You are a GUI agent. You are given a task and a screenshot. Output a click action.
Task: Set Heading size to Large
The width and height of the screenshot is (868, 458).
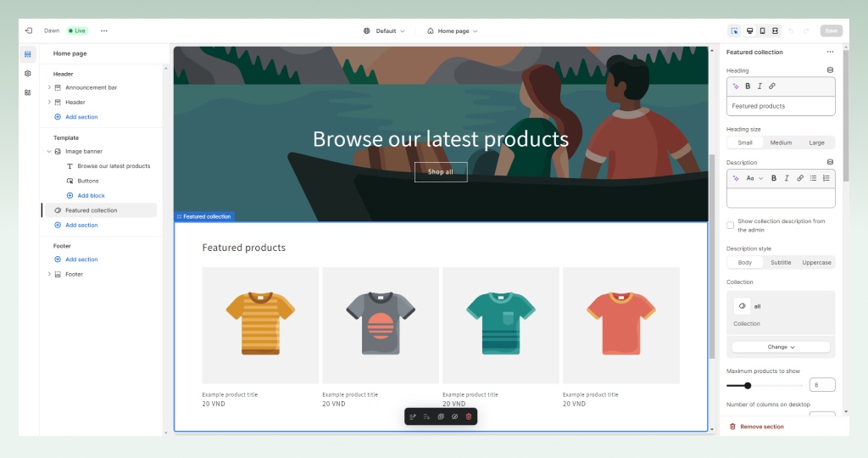click(816, 142)
